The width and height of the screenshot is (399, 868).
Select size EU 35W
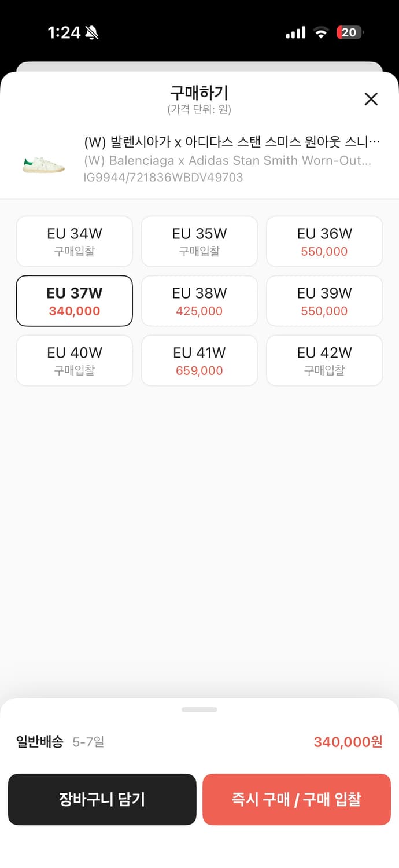pos(199,241)
